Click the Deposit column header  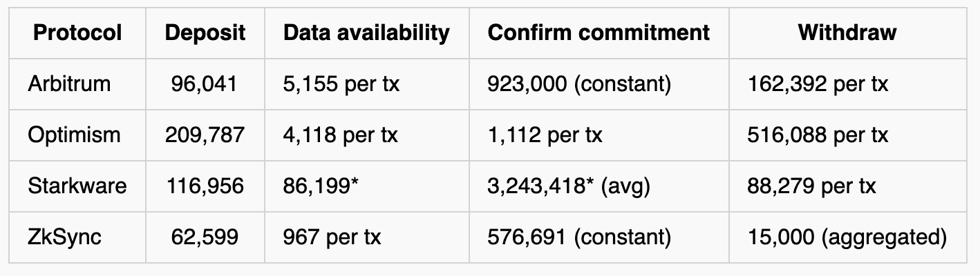(x=205, y=32)
